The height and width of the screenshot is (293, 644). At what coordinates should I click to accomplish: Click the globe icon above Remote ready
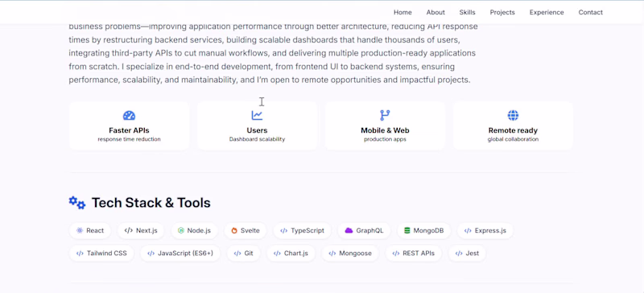[x=513, y=115]
